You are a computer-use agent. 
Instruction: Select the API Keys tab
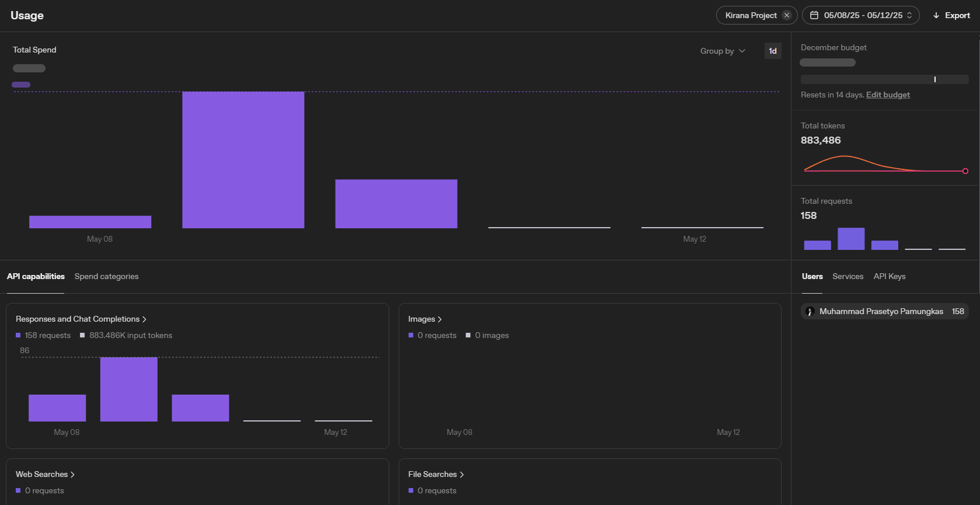pyautogui.click(x=890, y=276)
